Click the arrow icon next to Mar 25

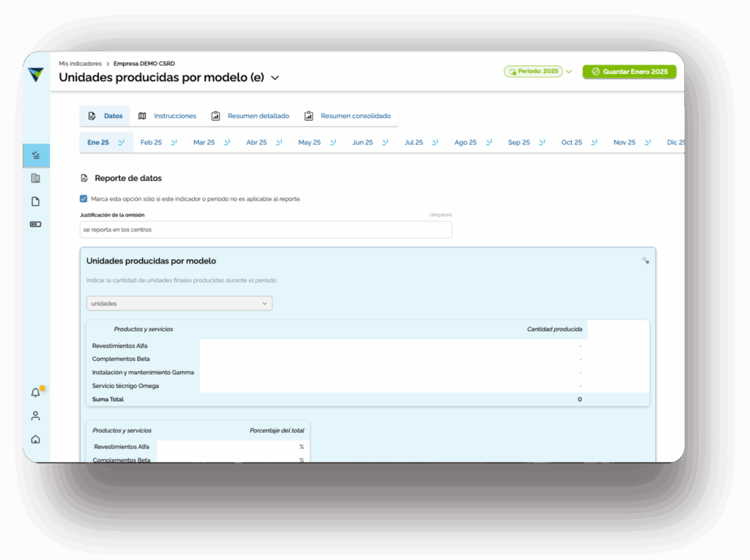point(227,143)
